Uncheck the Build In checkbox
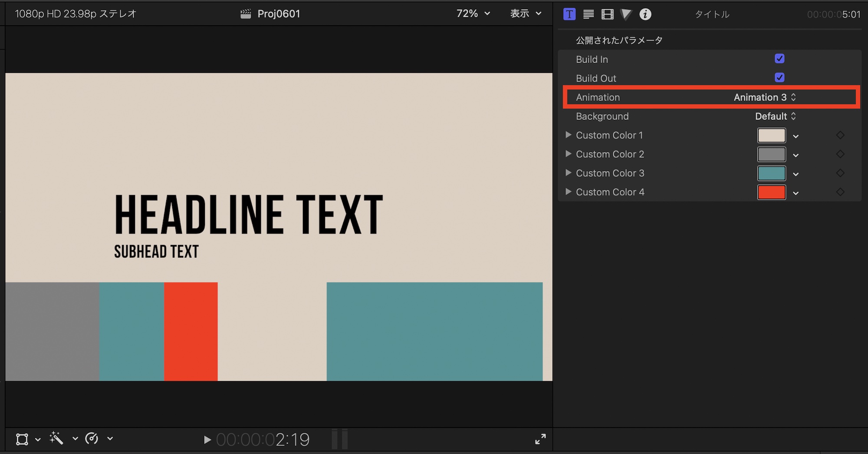The height and width of the screenshot is (454, 868). point(779,59)
